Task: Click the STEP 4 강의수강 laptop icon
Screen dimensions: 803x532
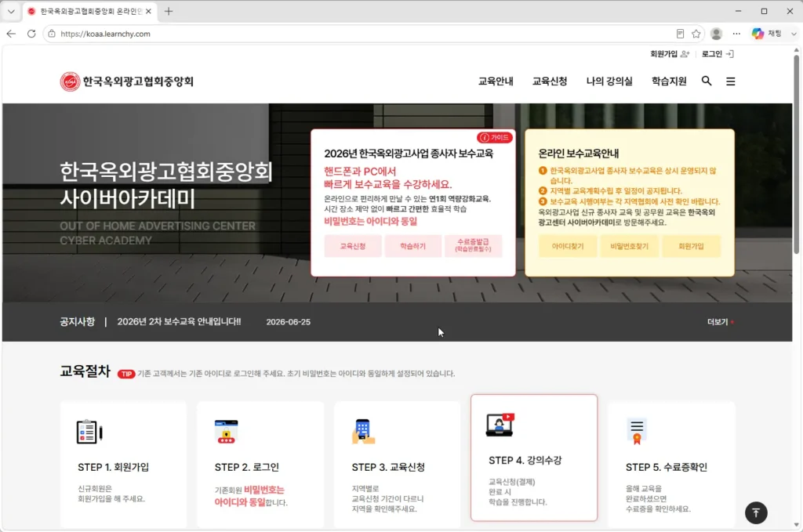Action: [x=500, y=425]
